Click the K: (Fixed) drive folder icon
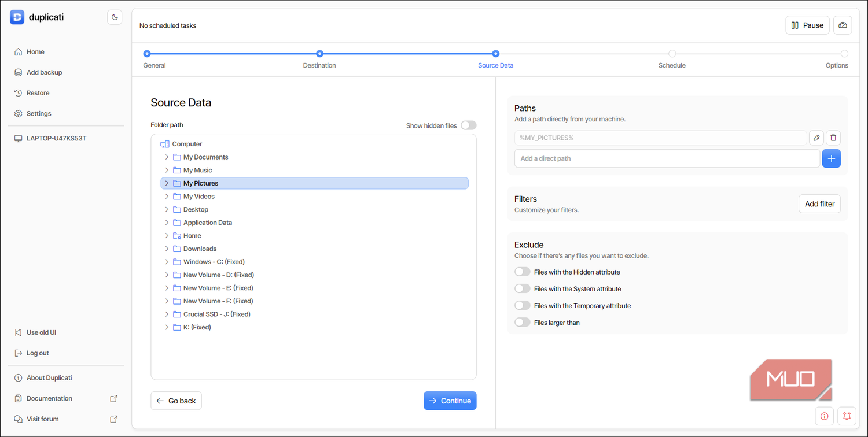 [x=177, y=327]
